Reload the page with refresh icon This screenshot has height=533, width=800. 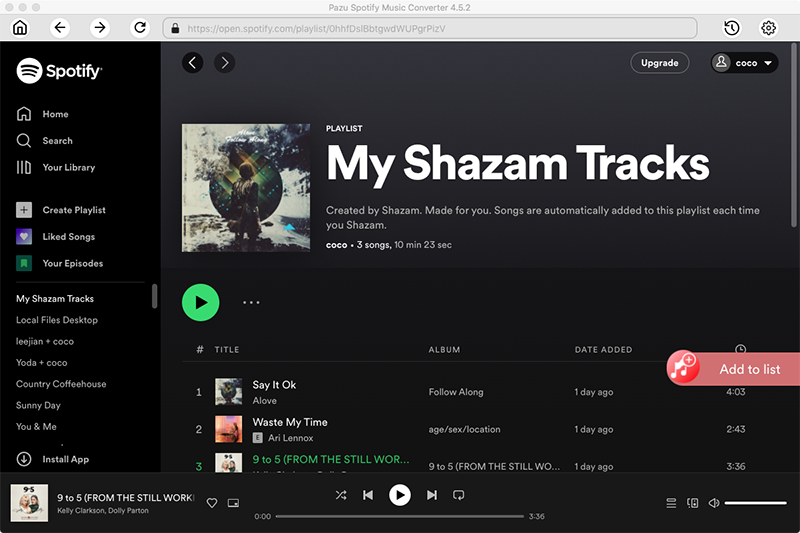[139, 28]
